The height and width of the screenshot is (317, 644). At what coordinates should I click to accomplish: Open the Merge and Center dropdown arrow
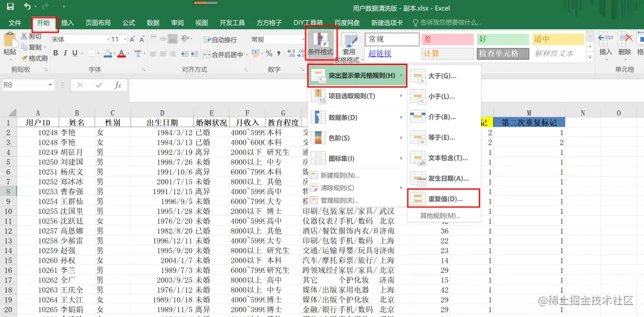(x=246, y=54)
